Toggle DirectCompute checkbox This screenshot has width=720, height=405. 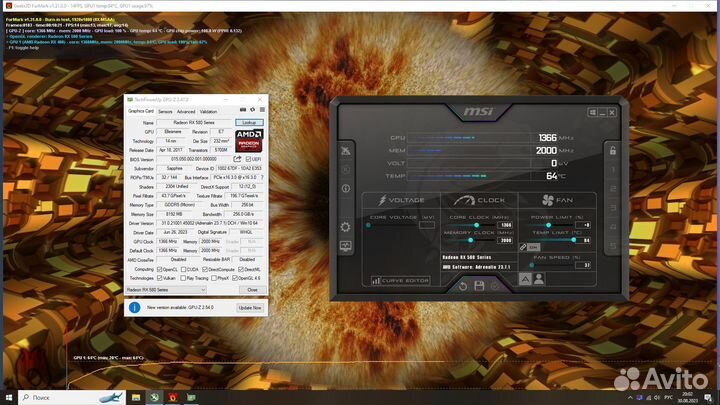point(205,270)
